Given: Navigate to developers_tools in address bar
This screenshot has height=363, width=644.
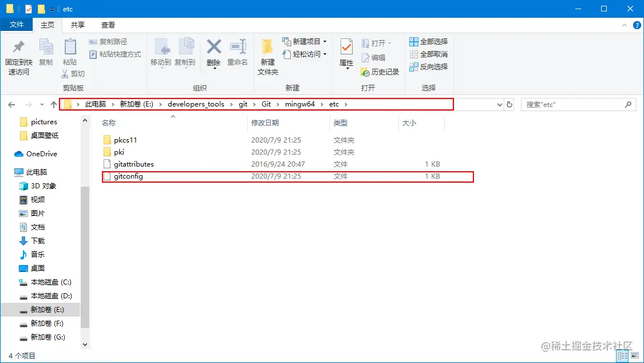Looking at the screenshot, I should [x=196, y=104].
